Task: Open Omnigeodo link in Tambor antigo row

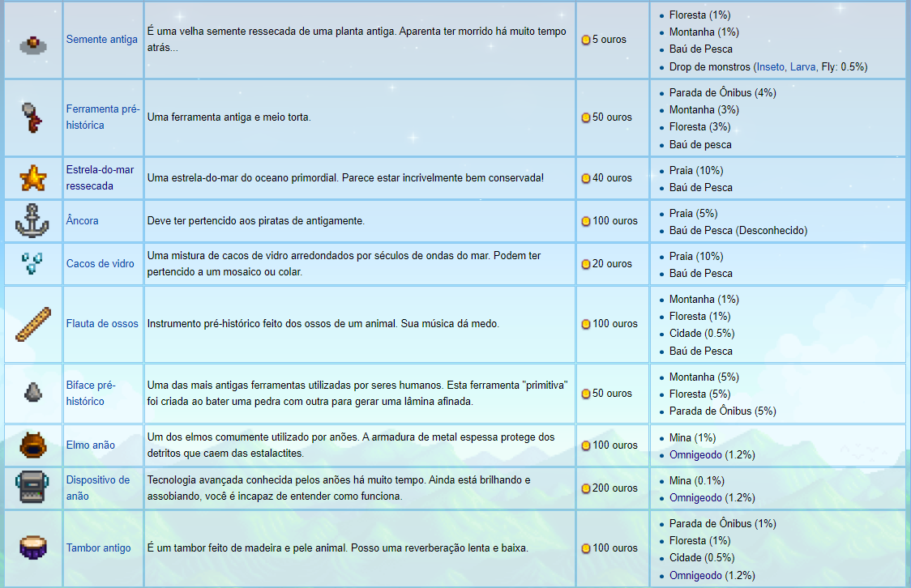Action: coord(695,576)
